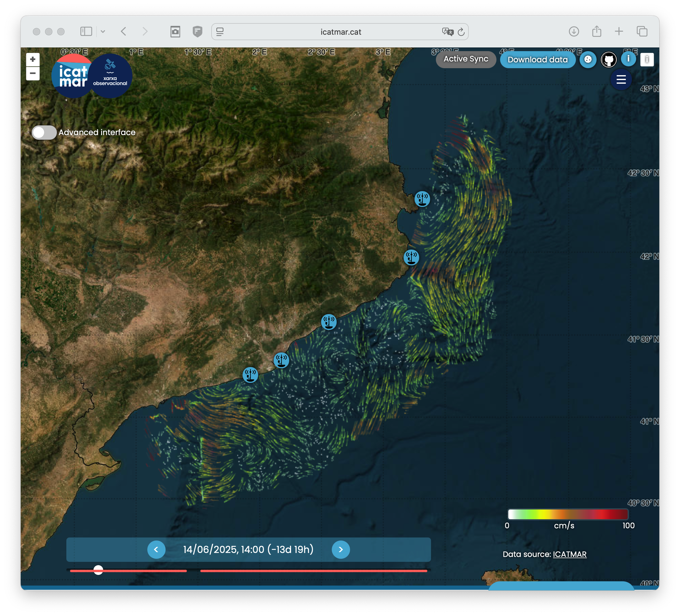Screen dimensions: 680x616
Task: Open Safari sidebar dropdown chevron
Action: [103, 32]
